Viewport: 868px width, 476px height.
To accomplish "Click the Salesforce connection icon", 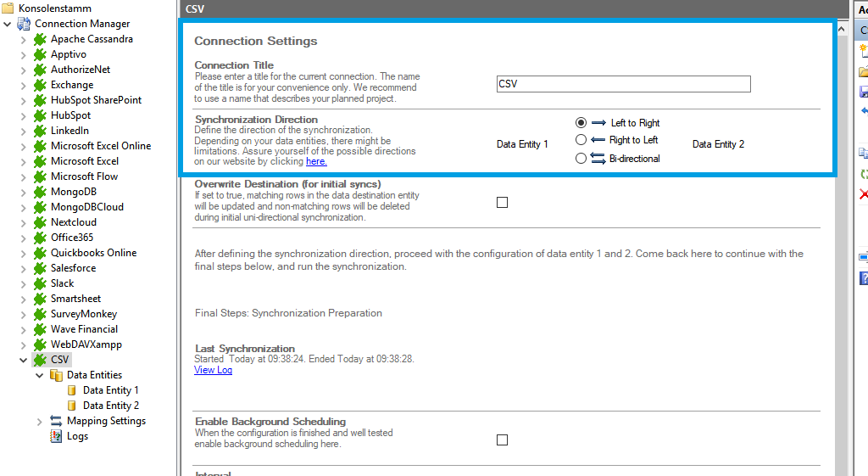I will pos(40,268).
